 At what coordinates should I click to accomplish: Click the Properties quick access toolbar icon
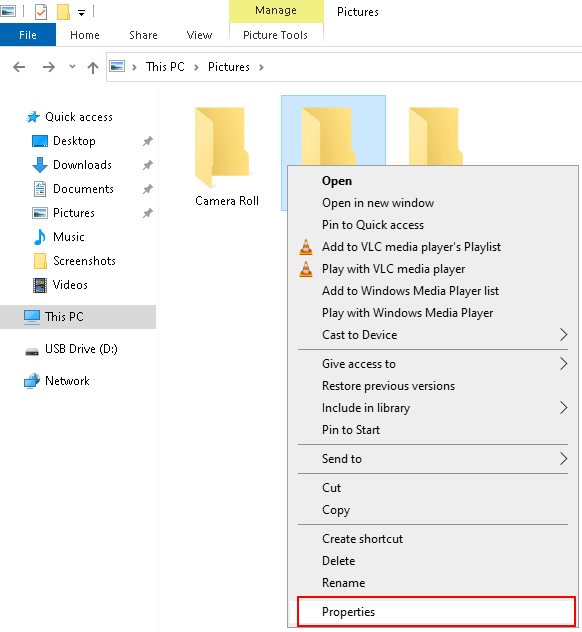coord(40,12)
